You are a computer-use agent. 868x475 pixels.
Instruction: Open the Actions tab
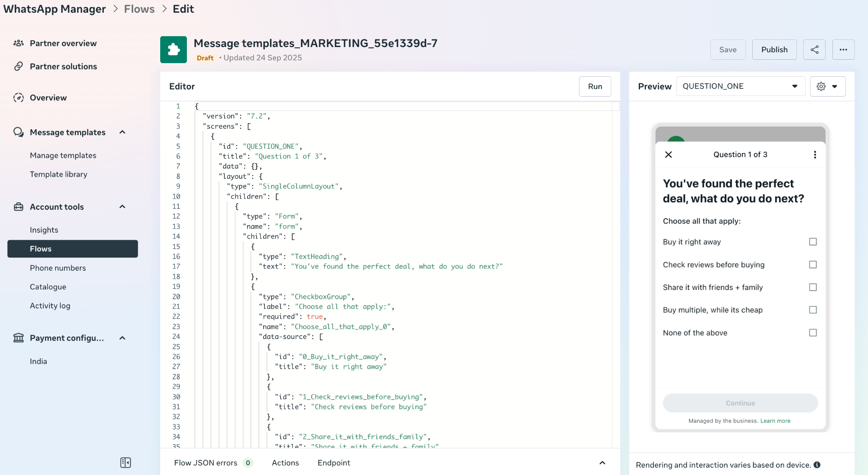coord(285,463)
